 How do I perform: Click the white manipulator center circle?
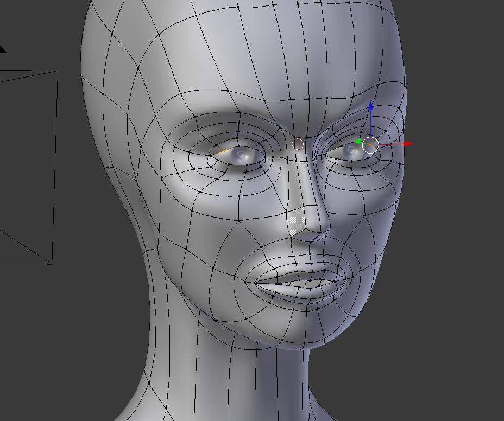(370, 145)
